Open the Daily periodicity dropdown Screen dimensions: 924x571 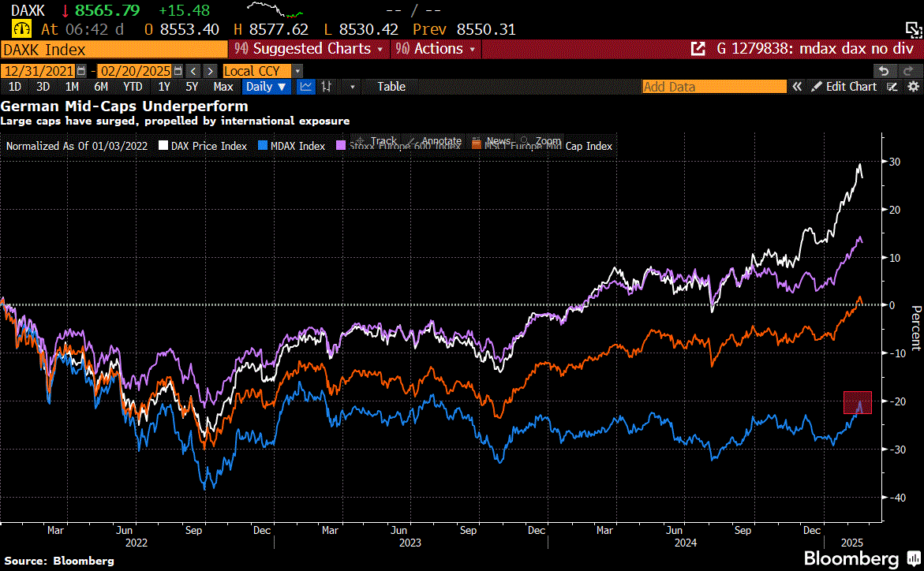click(266, 87)
